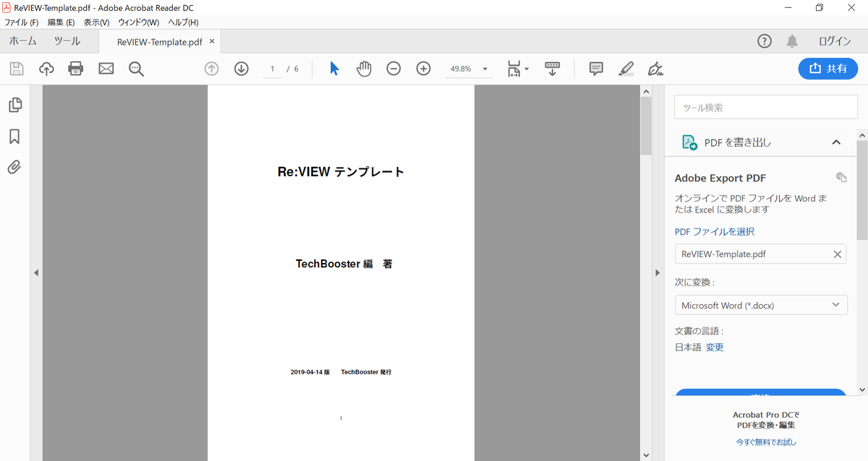Click the '日本語' language text
The image size is (868, 461).
point(688,347)
